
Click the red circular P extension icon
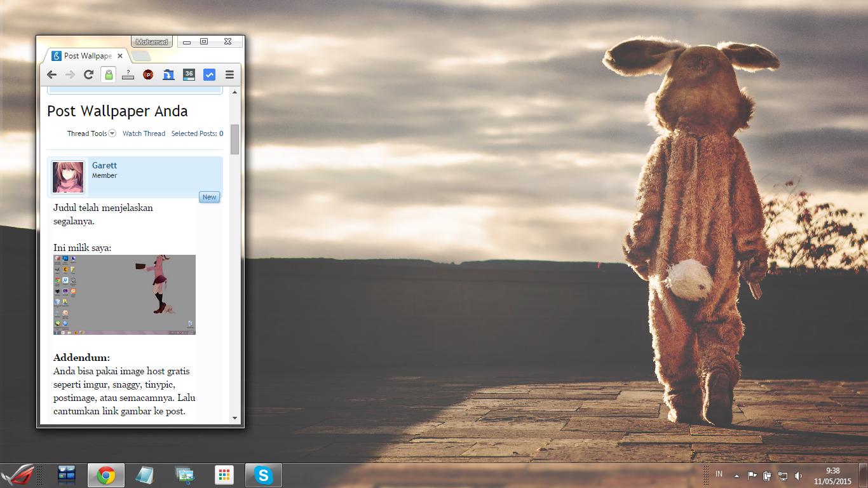pos(148,75)
